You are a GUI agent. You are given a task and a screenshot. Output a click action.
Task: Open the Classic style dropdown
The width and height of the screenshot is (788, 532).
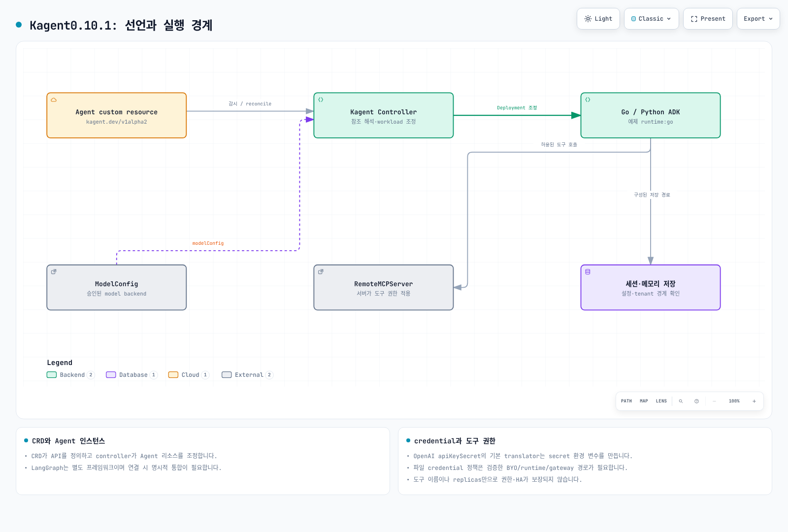651,19
